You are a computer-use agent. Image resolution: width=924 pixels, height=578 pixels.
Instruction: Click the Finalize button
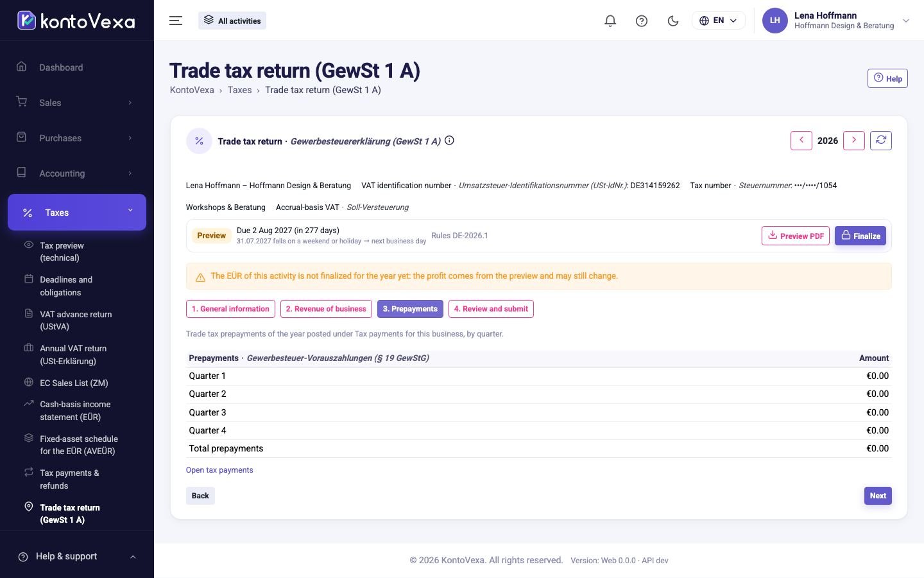click(x=860, y=236)
